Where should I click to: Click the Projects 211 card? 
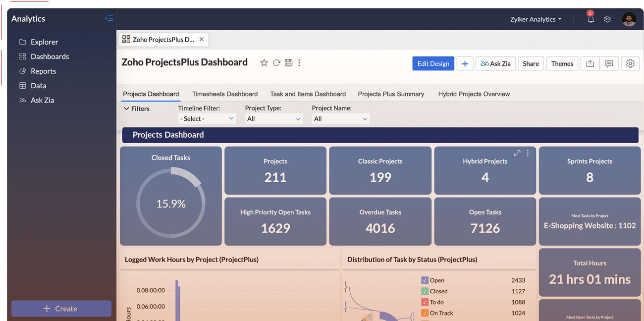(275, 170)
